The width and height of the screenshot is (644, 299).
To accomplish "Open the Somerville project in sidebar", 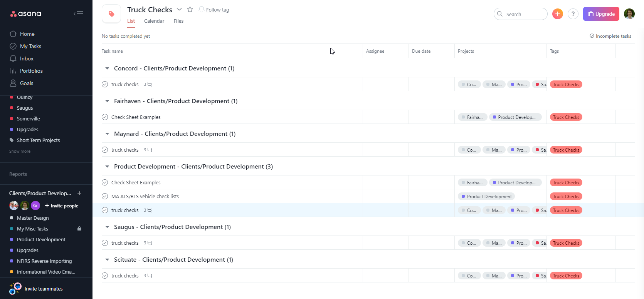I will pos(29,119).
